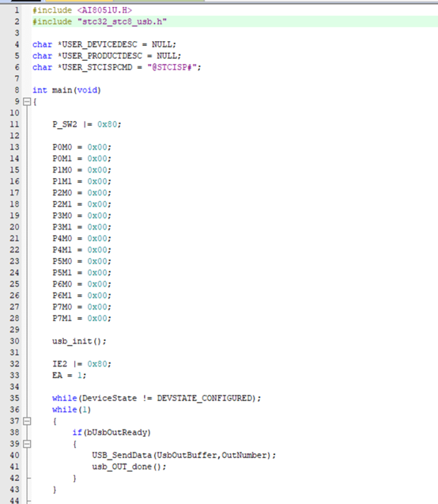
Task: Click the P1M0 = 0x00 line
Action: (x=82, y=170)
